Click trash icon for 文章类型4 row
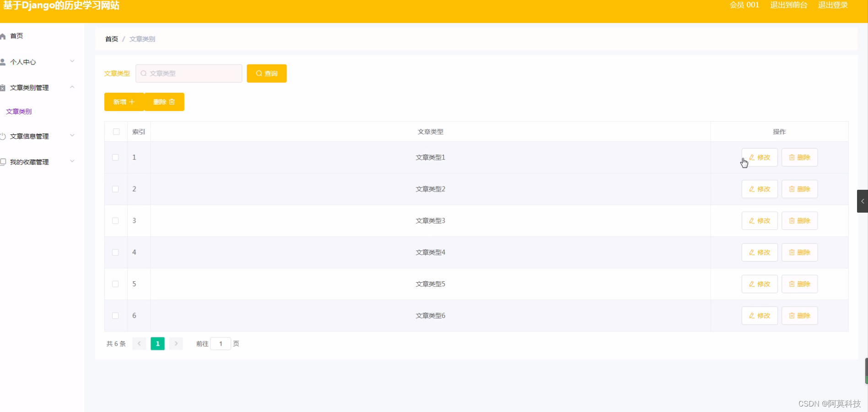Screen dimensions: 868x412 click(x=792, y=252)
